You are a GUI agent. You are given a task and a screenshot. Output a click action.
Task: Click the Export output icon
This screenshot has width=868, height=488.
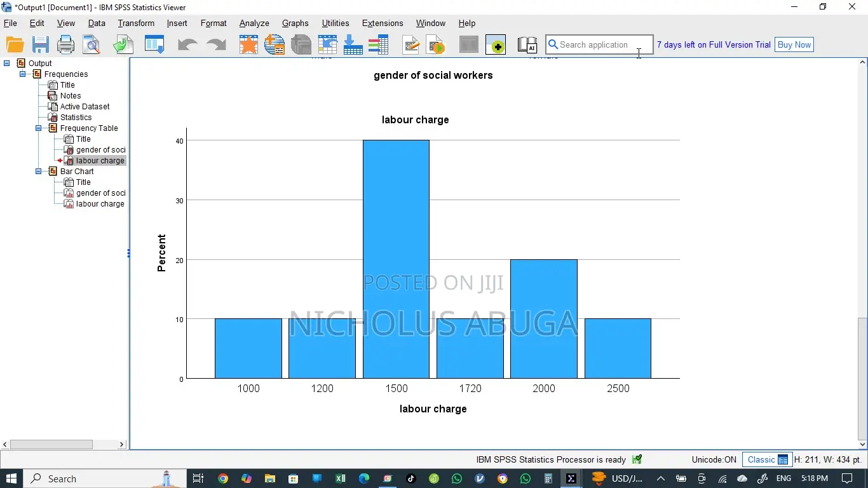tap(123, 44)
